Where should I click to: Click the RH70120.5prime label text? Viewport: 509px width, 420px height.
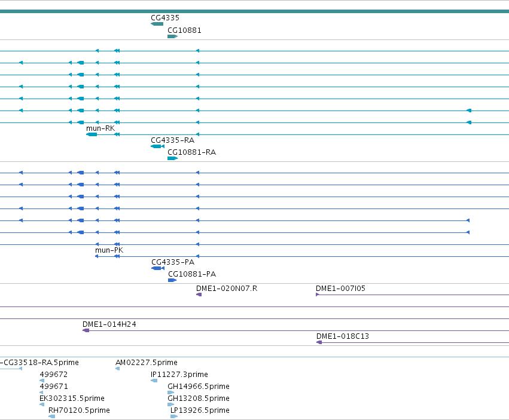coord(79,410)
